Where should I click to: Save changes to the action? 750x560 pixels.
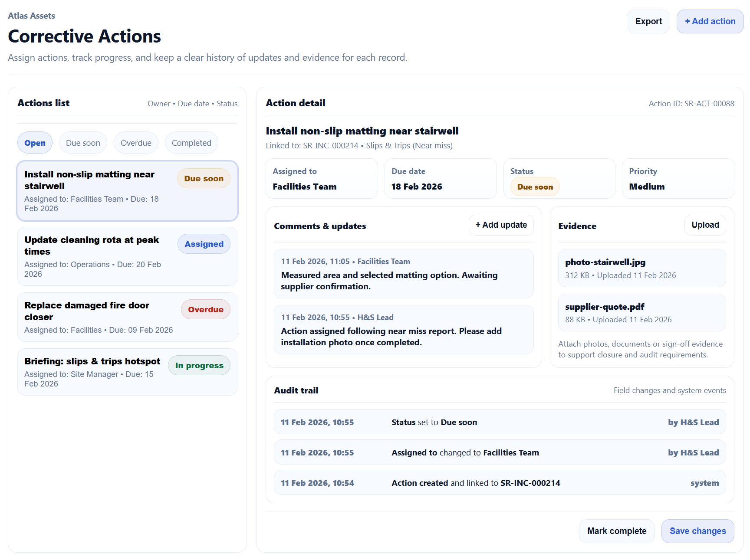tap(697, 531)
